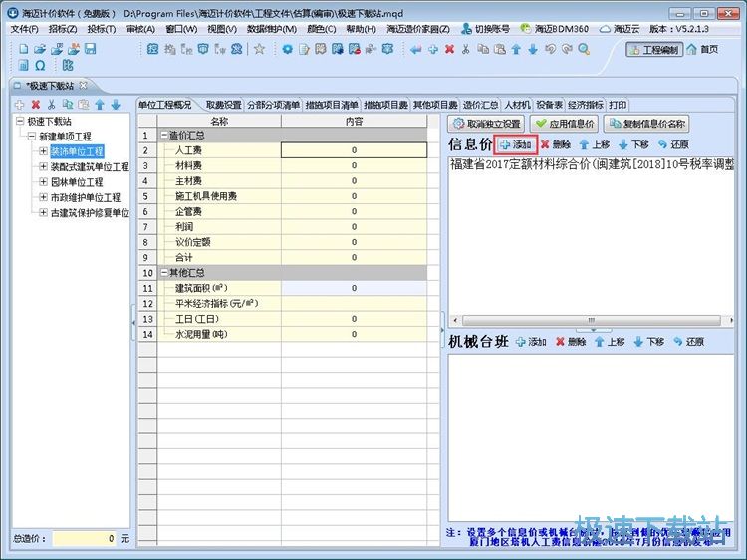Select the 福建省2017定额材料综合价 list entry

click(592, 164)
